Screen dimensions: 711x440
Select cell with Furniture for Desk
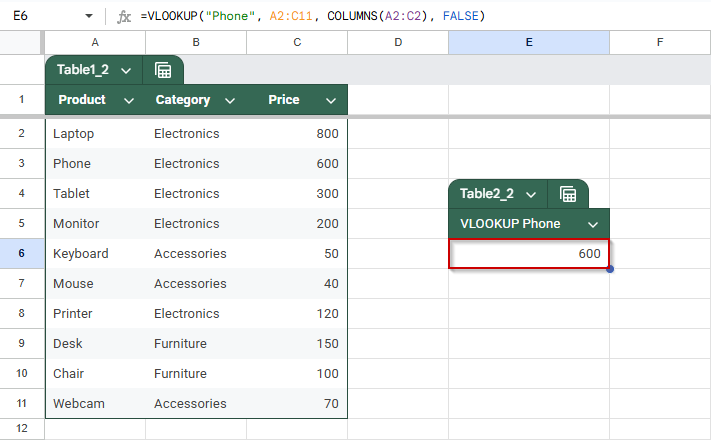tap(196, 343)
